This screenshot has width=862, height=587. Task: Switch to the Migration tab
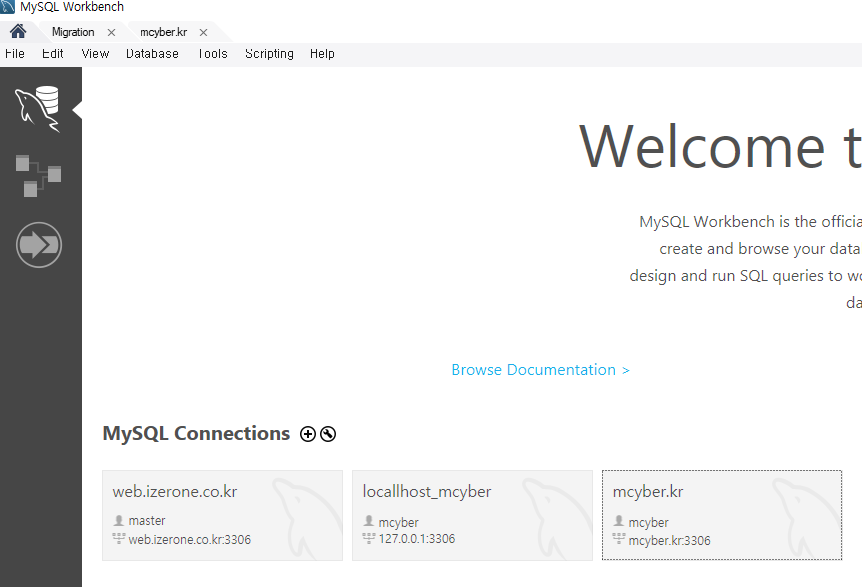pos(73,32)
